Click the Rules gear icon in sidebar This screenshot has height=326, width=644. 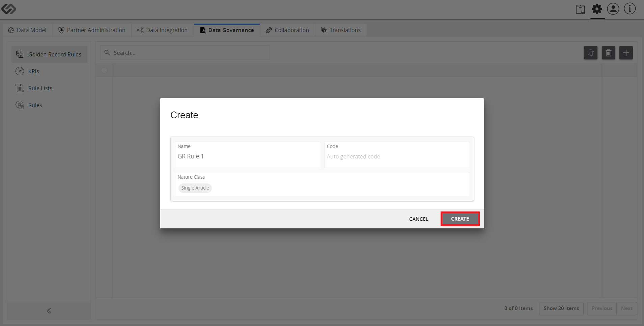(x=20, y=105)
